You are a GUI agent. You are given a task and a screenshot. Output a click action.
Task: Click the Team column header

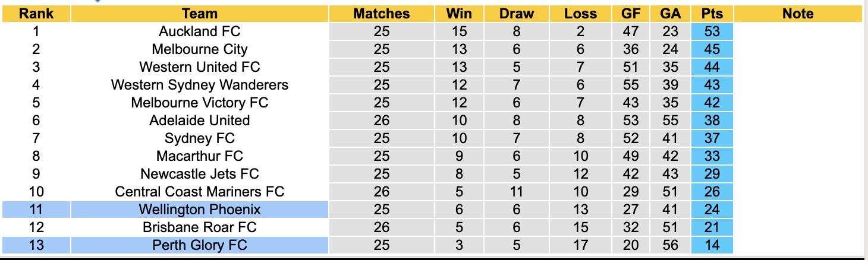(200, 14)
